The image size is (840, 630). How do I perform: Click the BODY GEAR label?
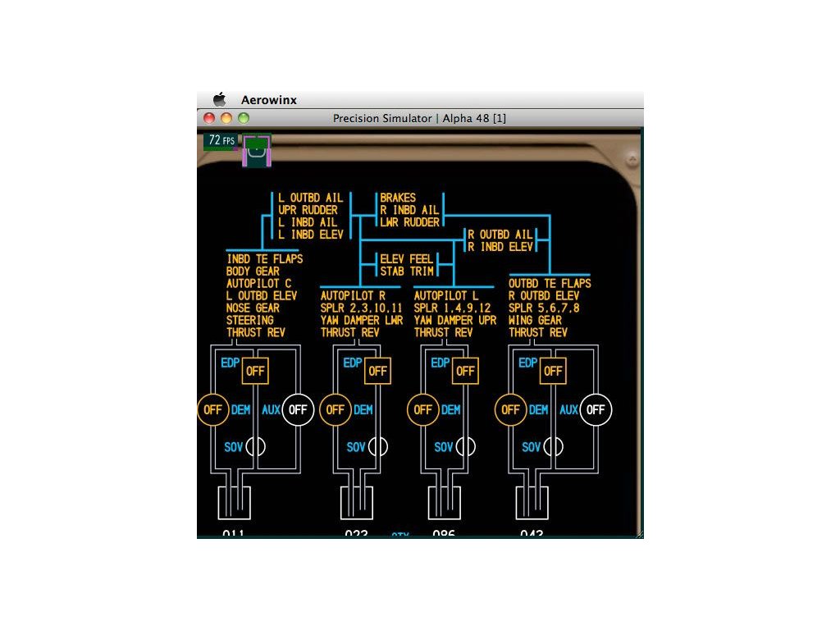click(253, 272)
